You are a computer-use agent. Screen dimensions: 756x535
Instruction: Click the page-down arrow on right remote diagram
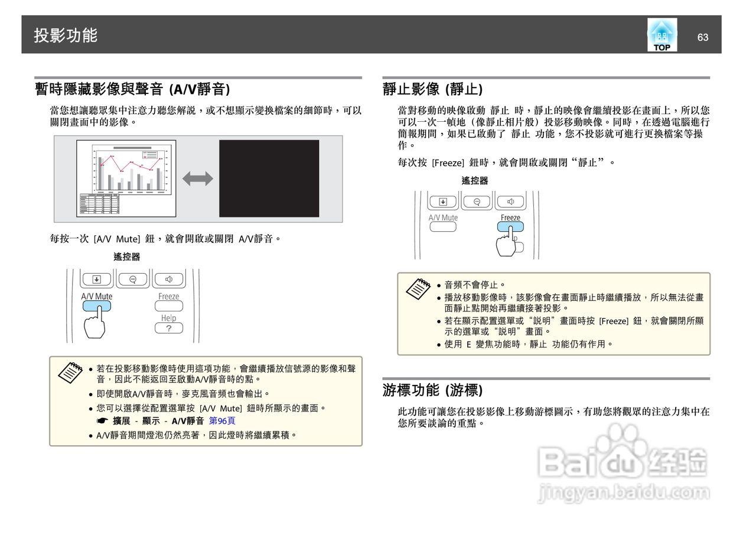click(x=443, y=201)
